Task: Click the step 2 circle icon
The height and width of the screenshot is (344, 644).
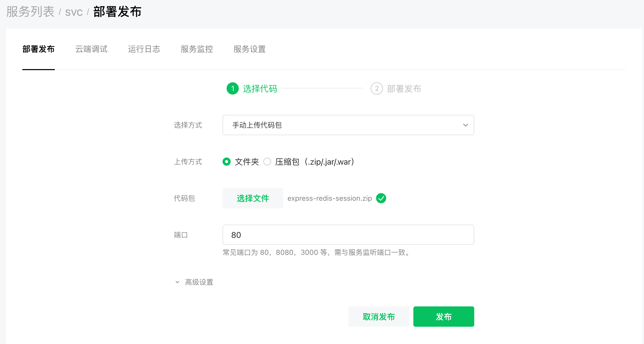Action: [377, 89]
